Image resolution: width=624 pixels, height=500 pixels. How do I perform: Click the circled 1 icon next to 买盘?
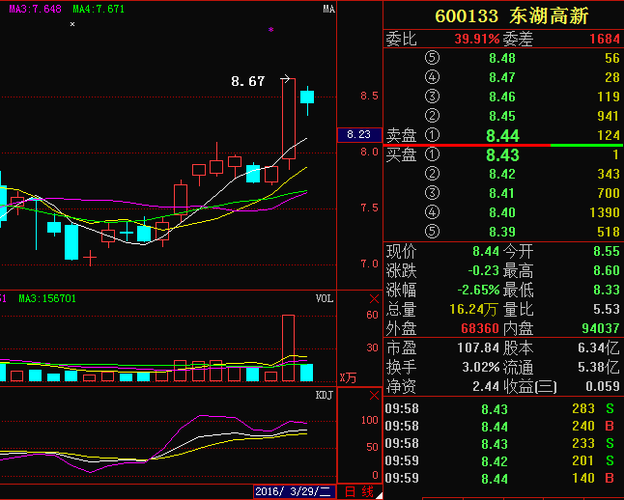432,155
